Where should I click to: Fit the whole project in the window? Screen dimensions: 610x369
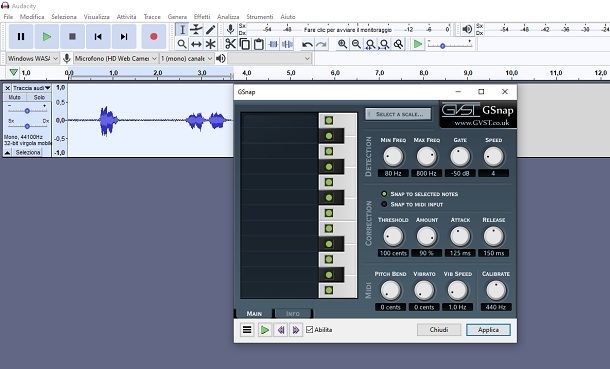click(384, 44)
